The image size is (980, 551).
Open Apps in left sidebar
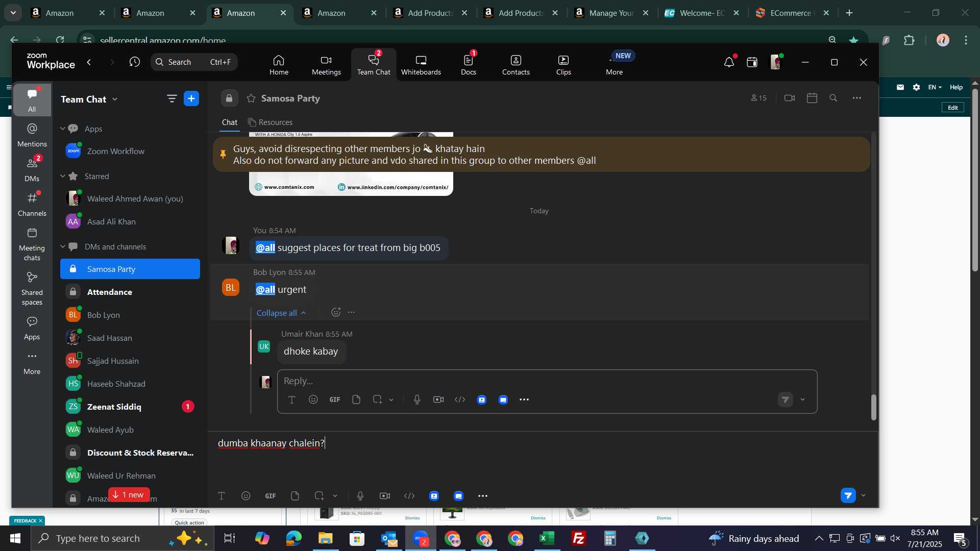pyautogui.click(x=32, y=329)
